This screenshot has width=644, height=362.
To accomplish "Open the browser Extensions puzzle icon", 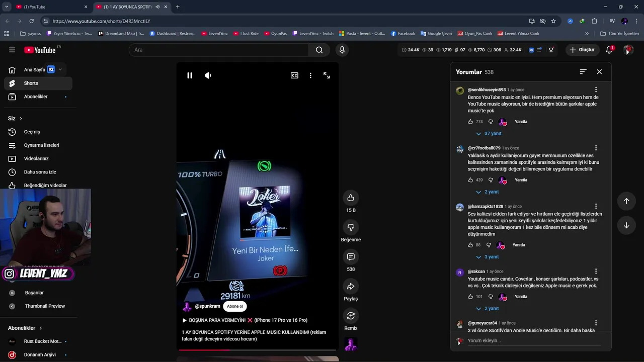I will click(x=594, y=21).
